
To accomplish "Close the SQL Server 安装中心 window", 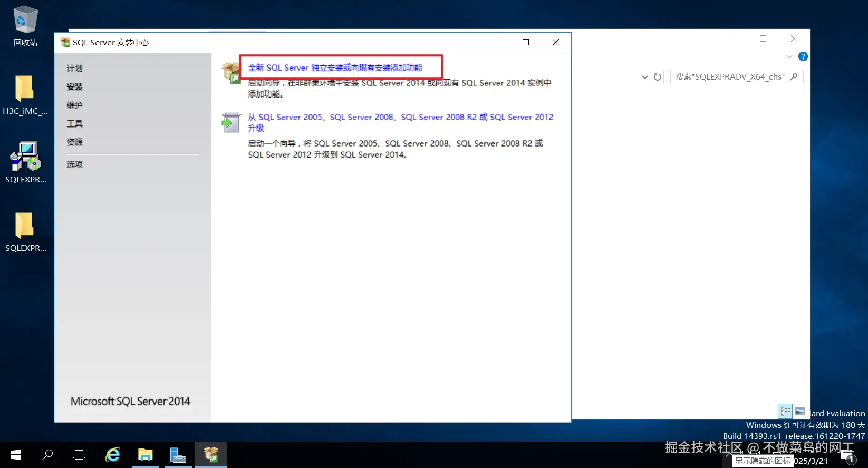I will [556, 42].
